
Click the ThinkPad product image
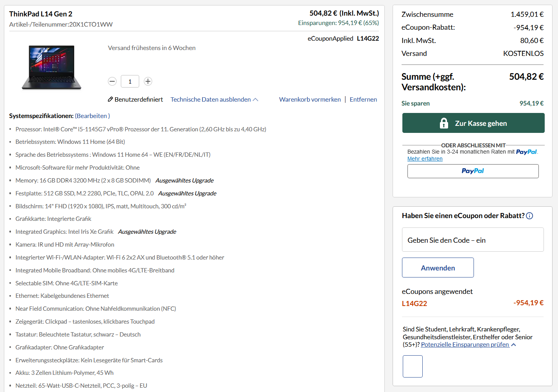click(x=51, y=66)
